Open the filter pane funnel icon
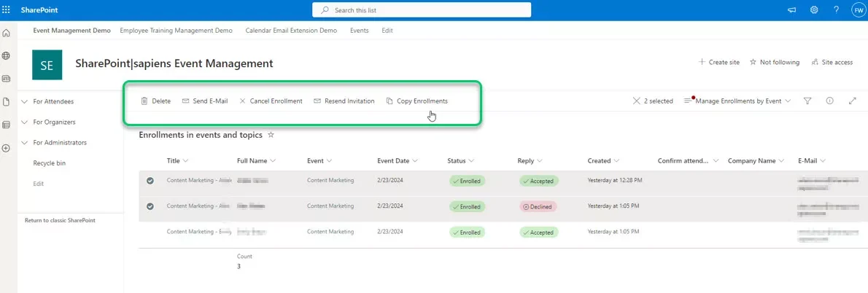This screenshot has width=868, height=293. click(x=807, y=101)
